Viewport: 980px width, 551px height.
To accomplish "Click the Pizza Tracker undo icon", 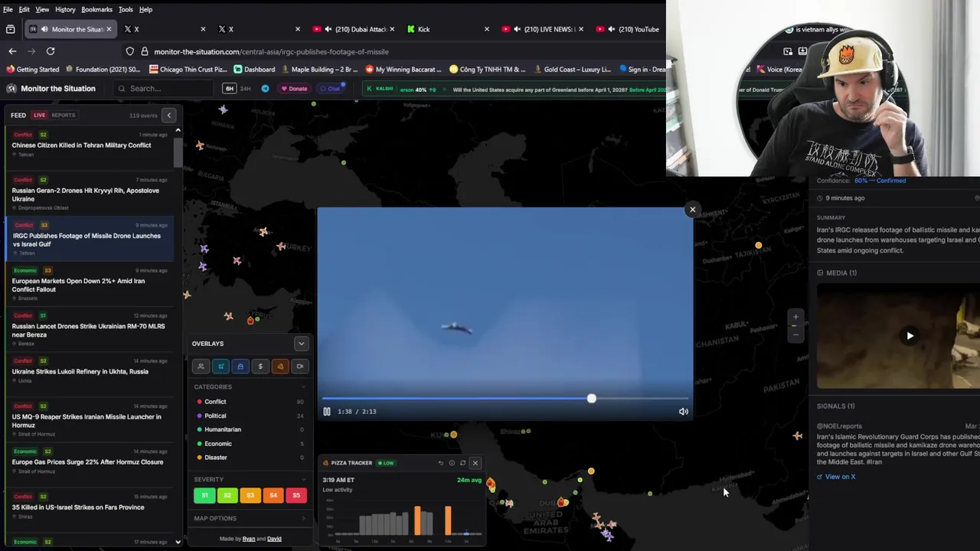I will coord(440,463).
